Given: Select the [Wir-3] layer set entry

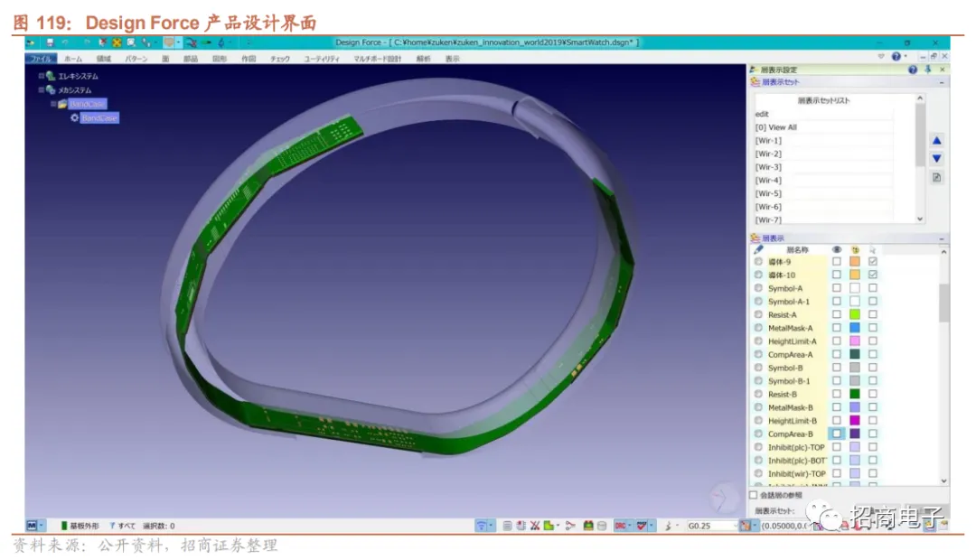Looking at the screenshot, I should tap(824, 167).
